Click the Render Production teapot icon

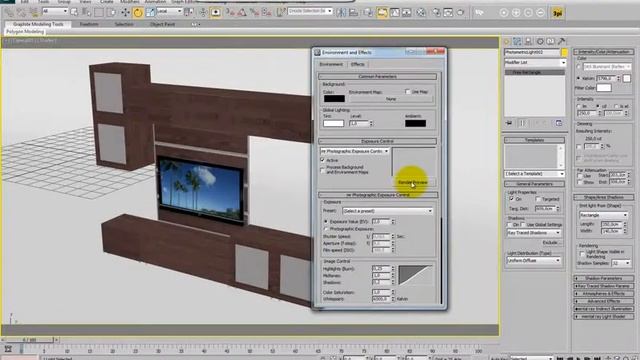point(460,13)
